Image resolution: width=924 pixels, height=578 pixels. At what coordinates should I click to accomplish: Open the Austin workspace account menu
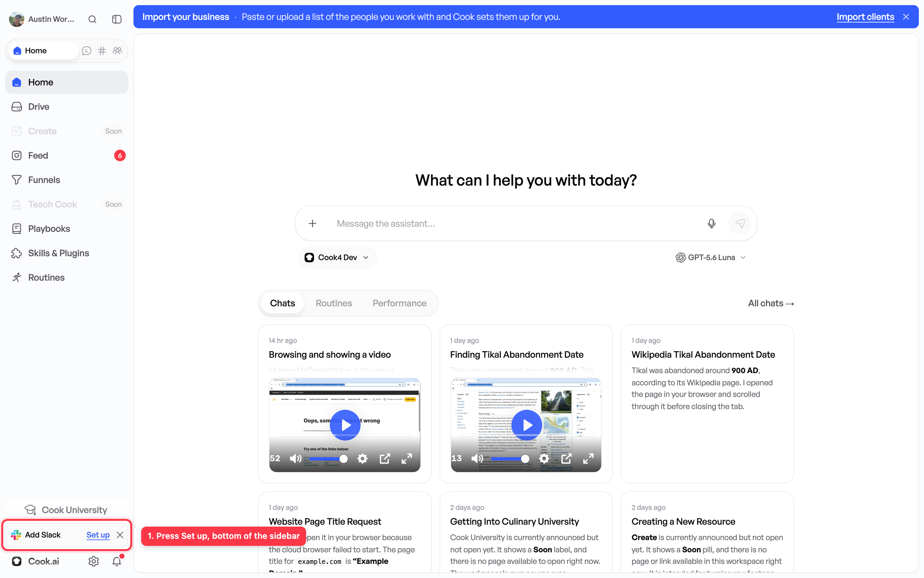[x=42, y=19]
